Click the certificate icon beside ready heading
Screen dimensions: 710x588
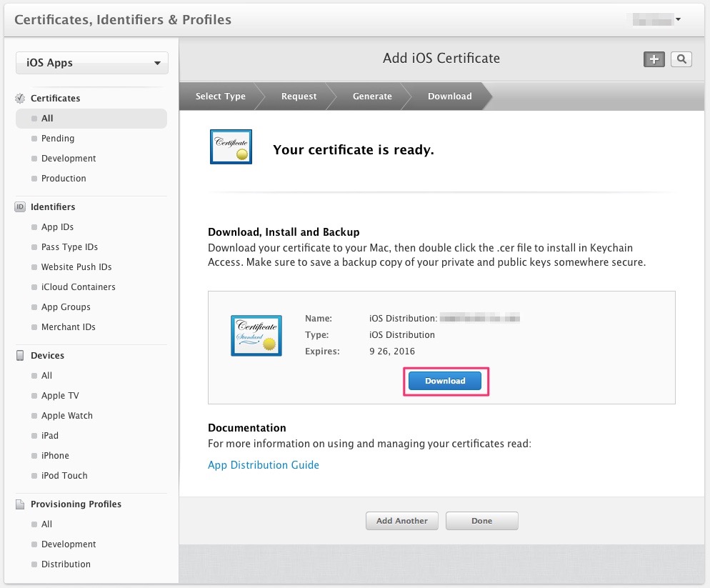pyautogui.click(x=231, y=146)
